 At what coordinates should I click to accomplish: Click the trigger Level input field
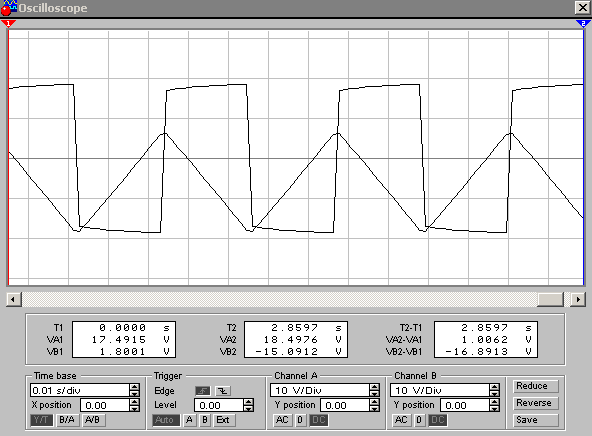(x=219, y=405)
